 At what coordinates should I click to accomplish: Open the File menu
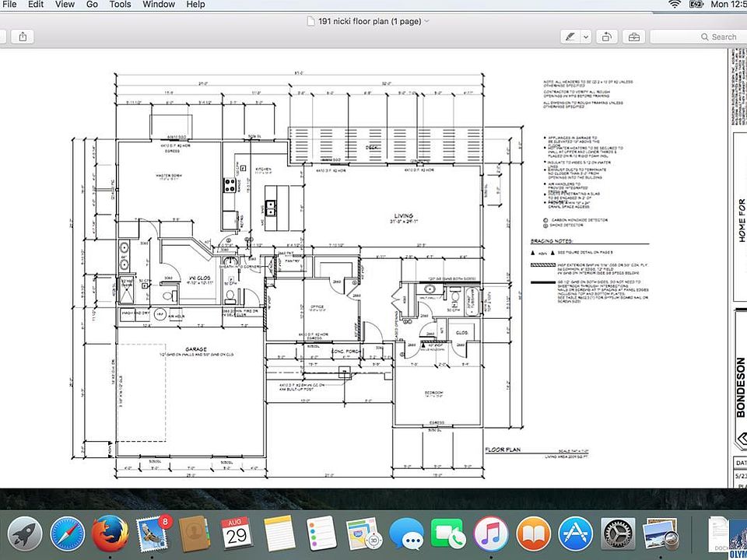click(x=9, y=5)
